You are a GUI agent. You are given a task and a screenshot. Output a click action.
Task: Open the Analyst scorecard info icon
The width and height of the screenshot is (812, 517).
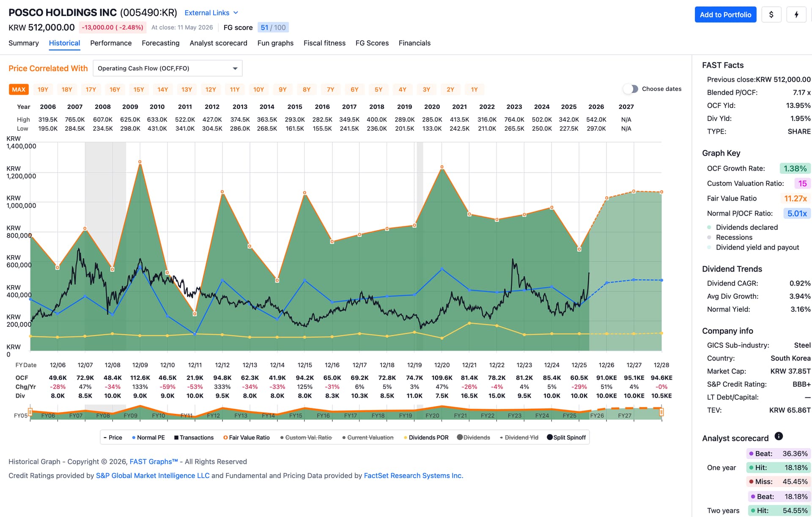(779, 436)
